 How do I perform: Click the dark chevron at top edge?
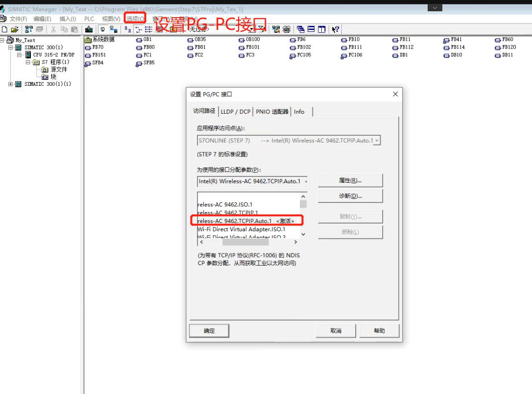click(435, 7)
